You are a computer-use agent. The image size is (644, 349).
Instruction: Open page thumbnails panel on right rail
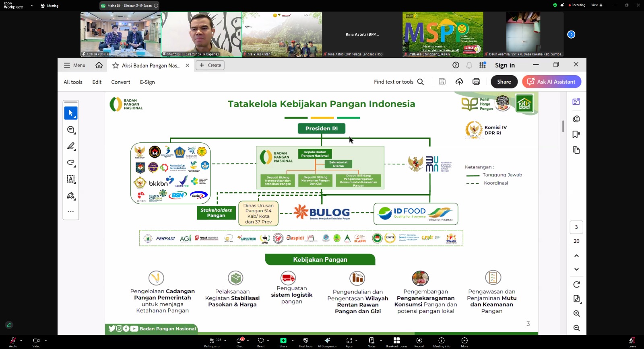pos(576,150)
